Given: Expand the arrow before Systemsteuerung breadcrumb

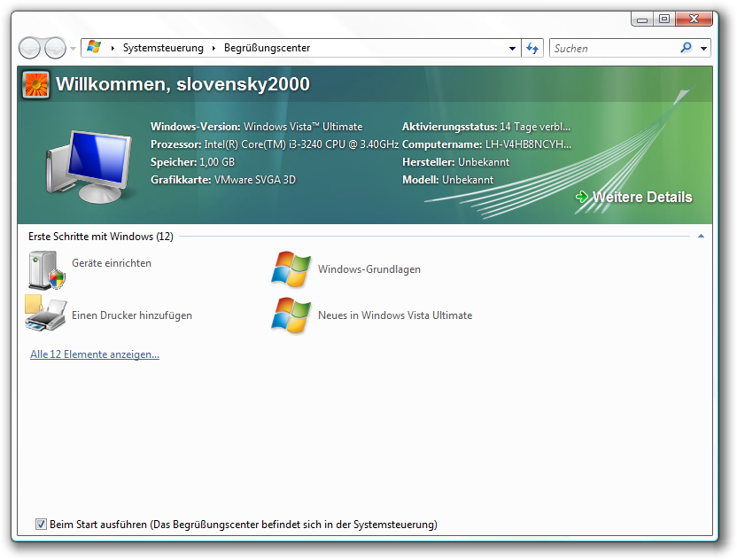Looking at the screenshot, I should point(112,48).
